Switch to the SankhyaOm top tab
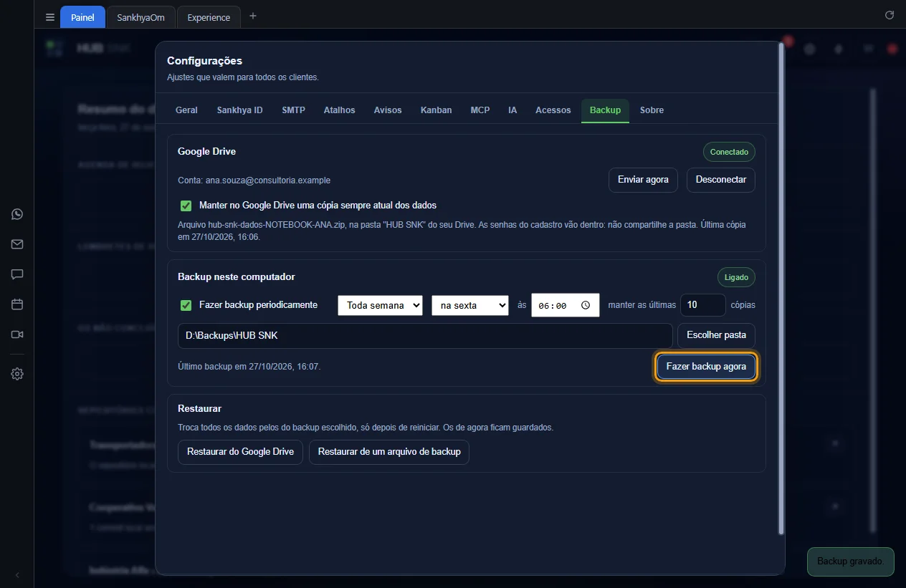This screenshot has height=588, width=906. pos(141,17)
